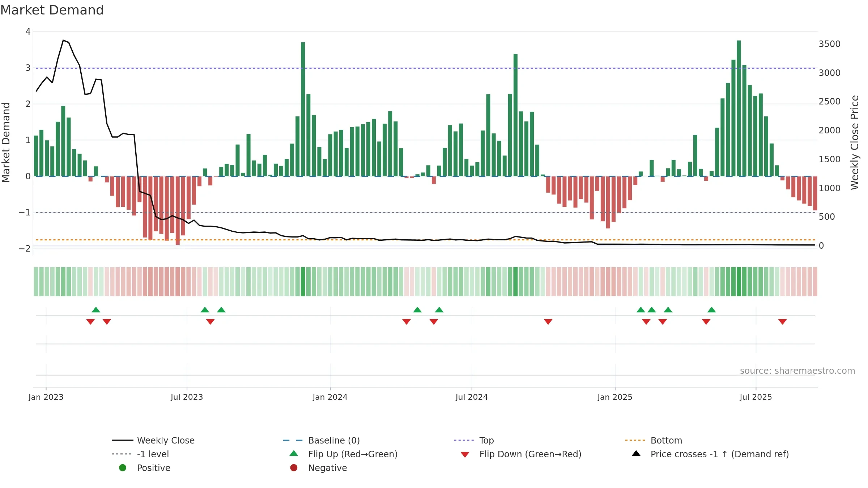This screenshot has width=868, height=488.
Task: Click the Jul 2024 x-axis label
Action: pos(472,397)
